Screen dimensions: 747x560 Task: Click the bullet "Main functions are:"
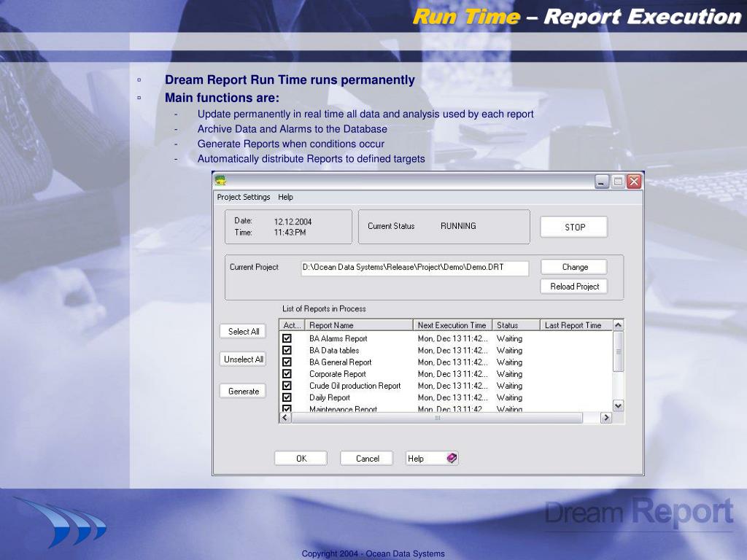point(222,98)
